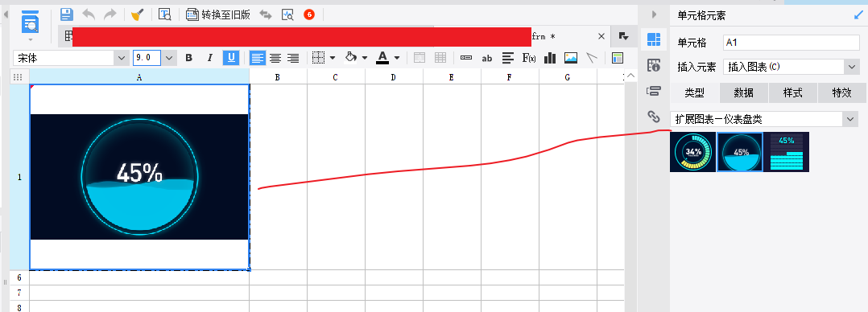Select the format painter brush icon
Image resolution: width=868 pixels, height=312 pixels.
click(x=138, y=15)
